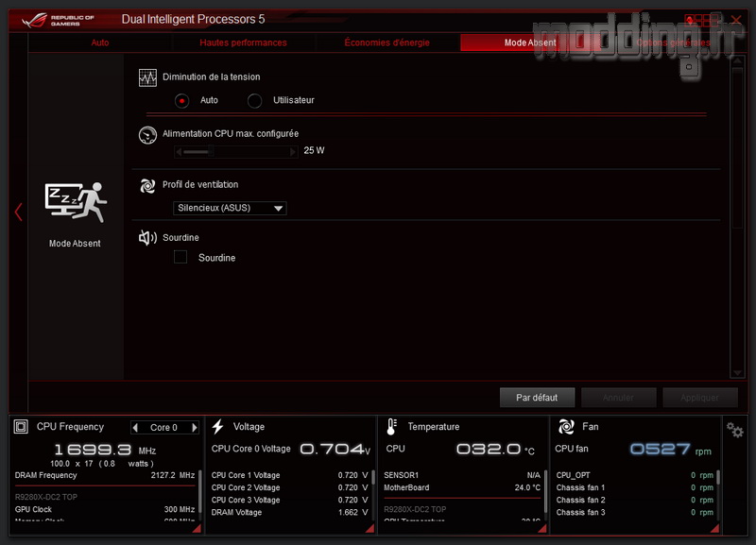
Task: Click the ROG Republic of Gamers logo
Action: click(58, 20)
